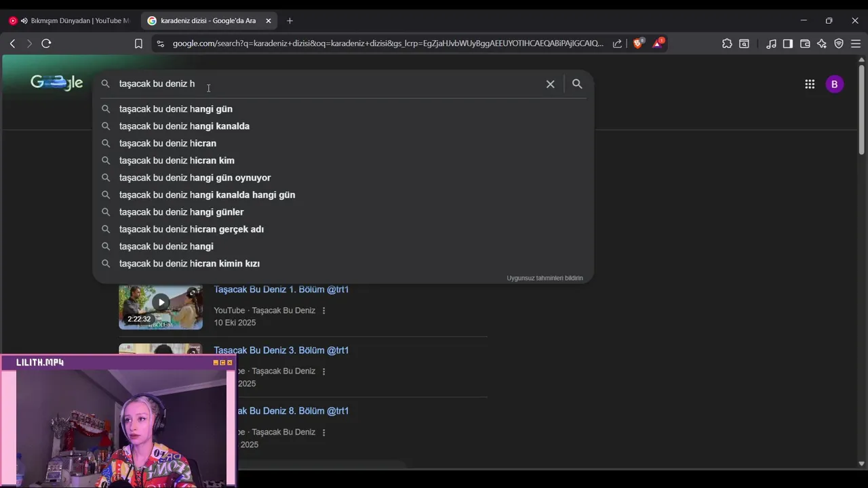Screen dimensions: 868x488
Task: Reload the current page
Action: 46,43
